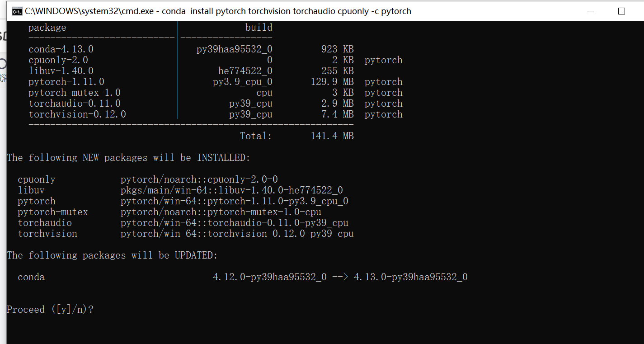Click 'pytorch/noarch::pytorch-mutex-1.0-cpu'
The height and width of the screenshot is (344, 644).
[x=221, y=212]
